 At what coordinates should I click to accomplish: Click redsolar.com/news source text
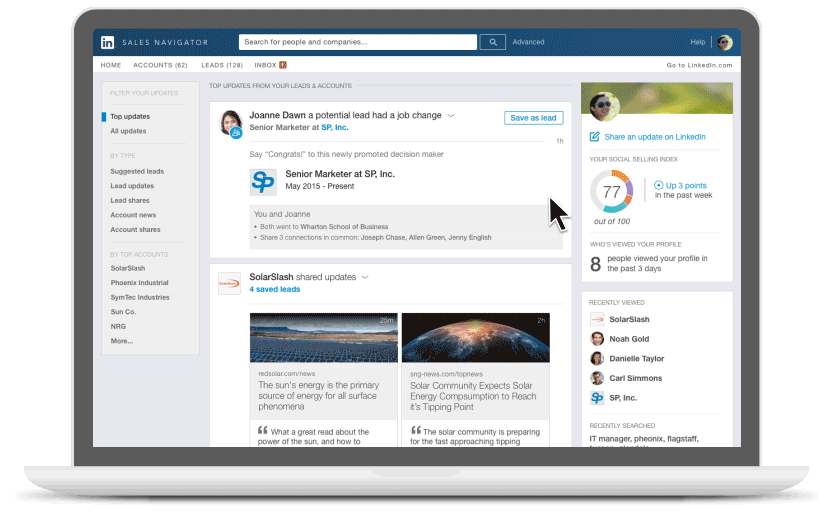287,374
